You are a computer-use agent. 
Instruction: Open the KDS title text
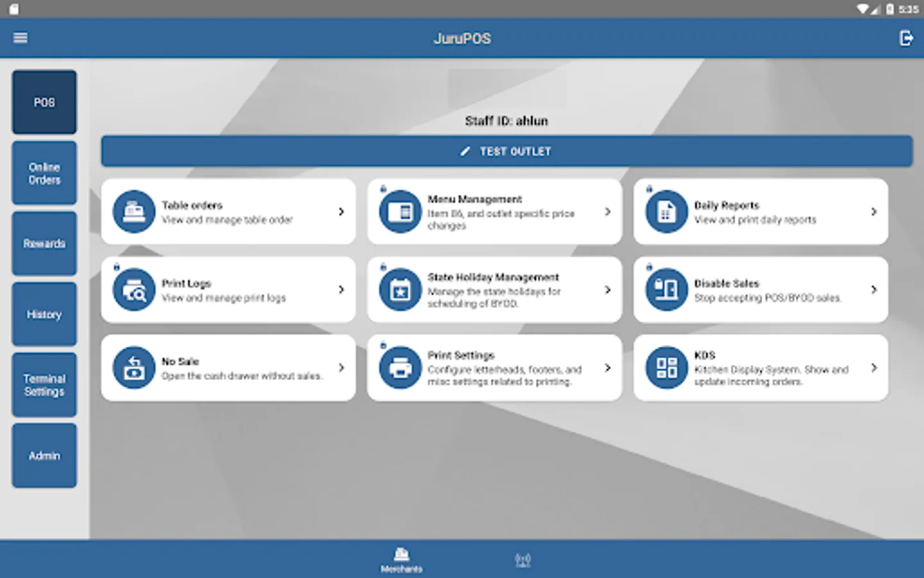click(705, 355)
